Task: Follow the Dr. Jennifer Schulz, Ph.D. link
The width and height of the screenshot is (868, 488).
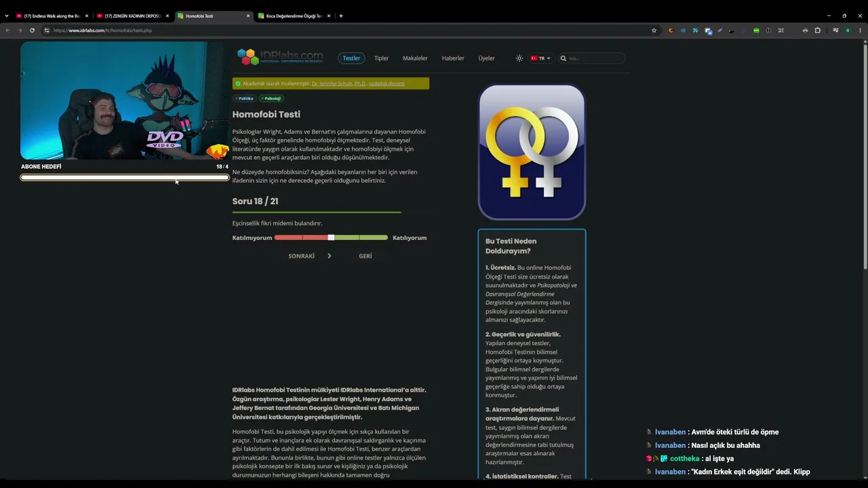Action: point(339,83)
